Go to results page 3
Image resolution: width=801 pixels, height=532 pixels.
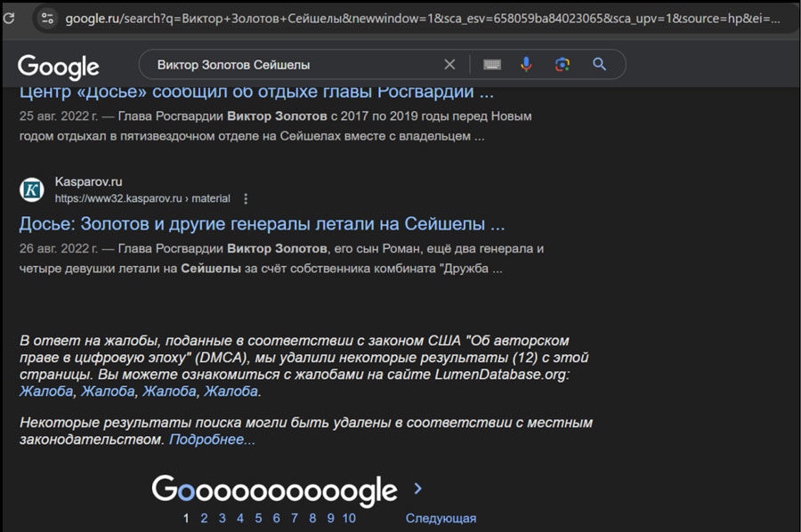click(222, 519)
